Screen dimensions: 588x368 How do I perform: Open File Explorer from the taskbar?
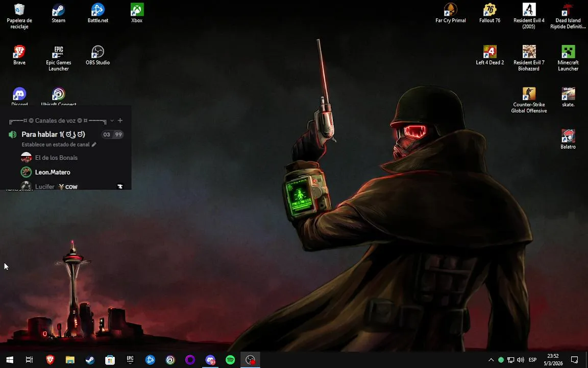[x=70, y=360]
